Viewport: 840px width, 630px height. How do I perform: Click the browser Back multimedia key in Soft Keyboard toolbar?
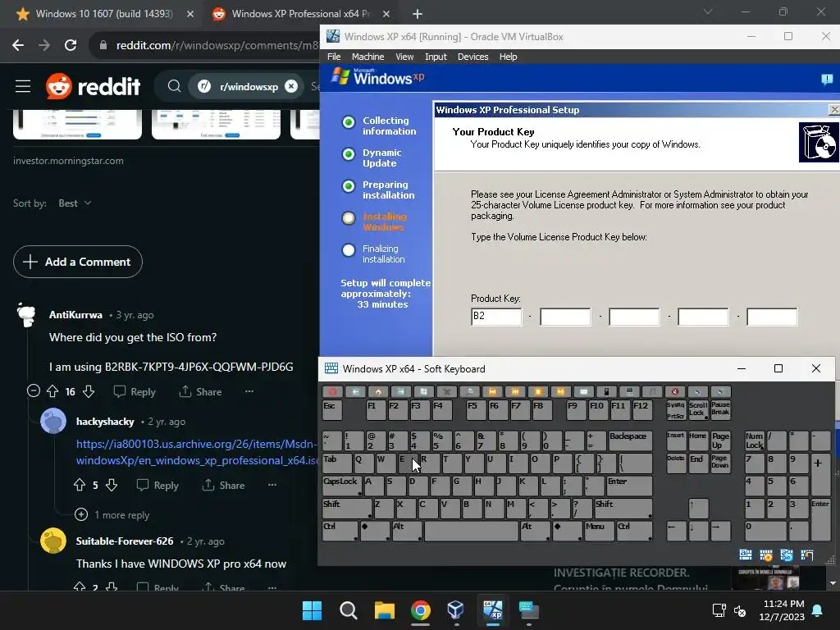[x=355, y=391]
